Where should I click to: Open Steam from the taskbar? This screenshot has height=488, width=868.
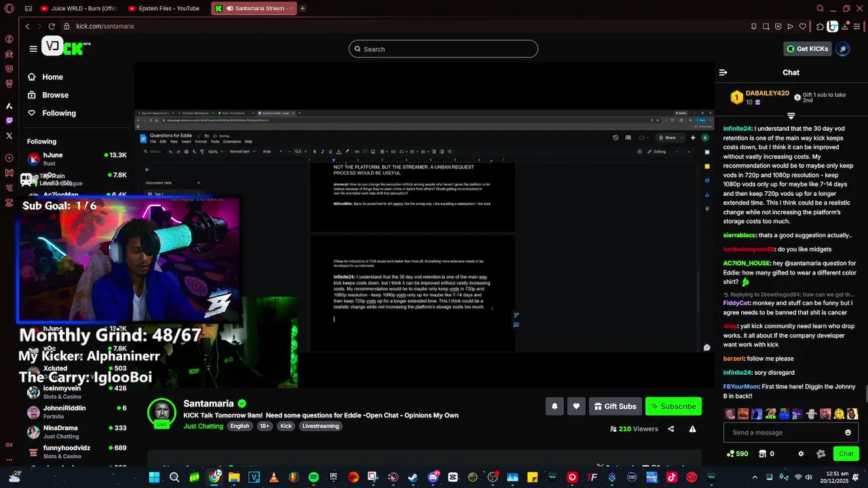(413, 477)
